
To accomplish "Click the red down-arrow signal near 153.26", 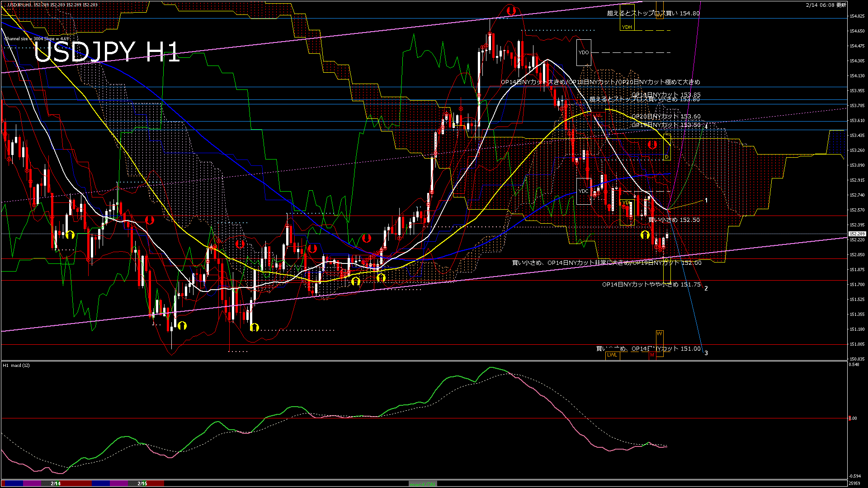I will [652, 145].
